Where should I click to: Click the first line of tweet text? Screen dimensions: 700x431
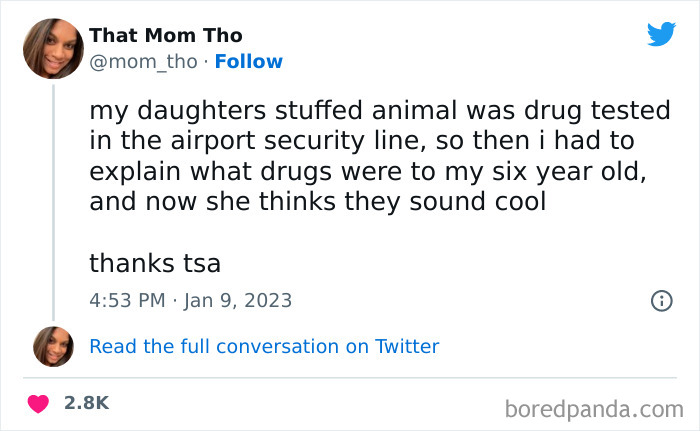pyautogui.click(x=379, y=109)
